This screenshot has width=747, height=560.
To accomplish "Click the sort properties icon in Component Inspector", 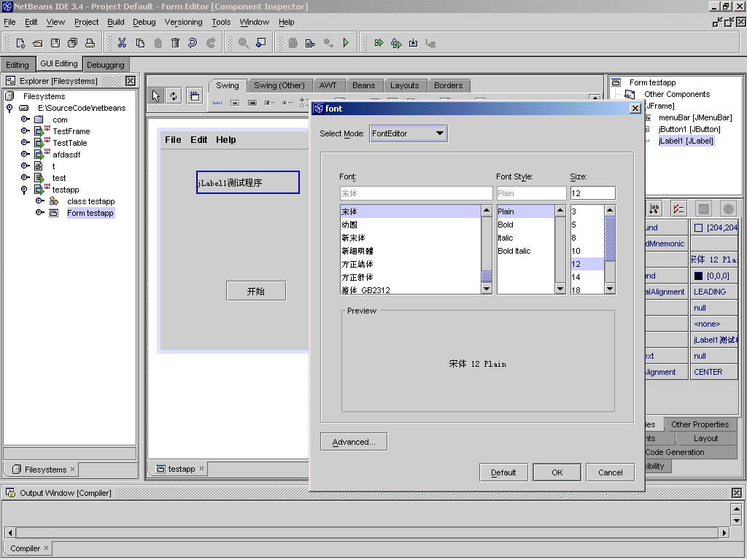I will tap(654, 209).
